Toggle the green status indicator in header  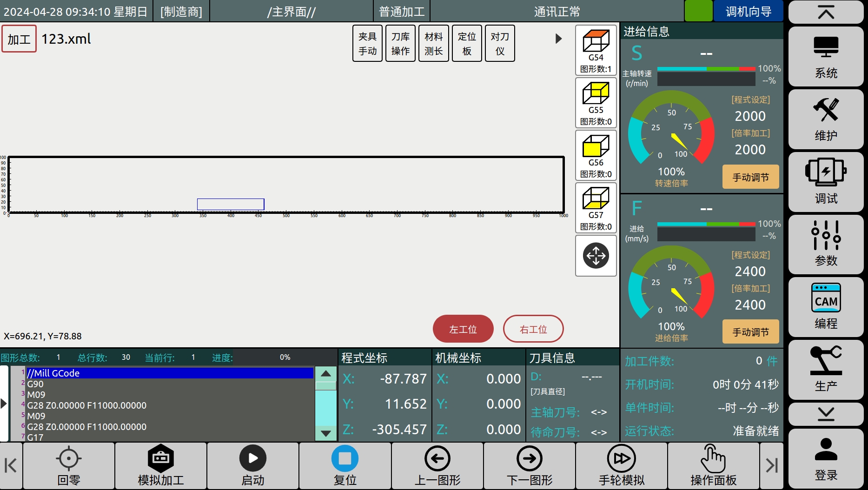click(x=698, y=11)
